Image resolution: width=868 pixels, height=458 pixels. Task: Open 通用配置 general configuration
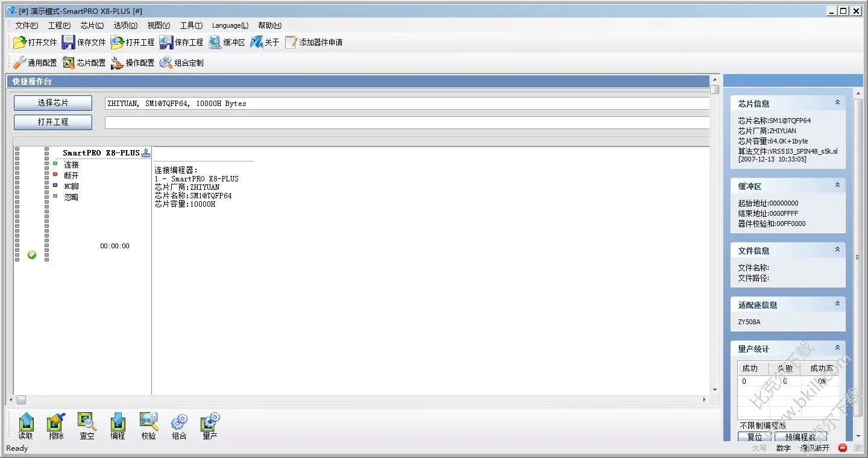(x=35, y=63)
